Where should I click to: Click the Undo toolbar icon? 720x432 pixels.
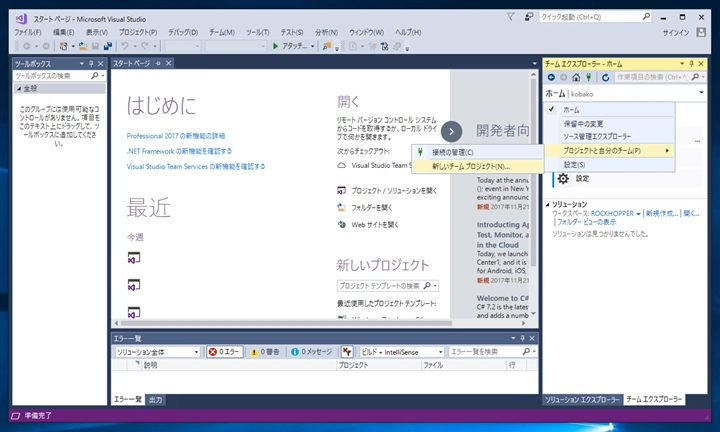(x=125, y=46)
